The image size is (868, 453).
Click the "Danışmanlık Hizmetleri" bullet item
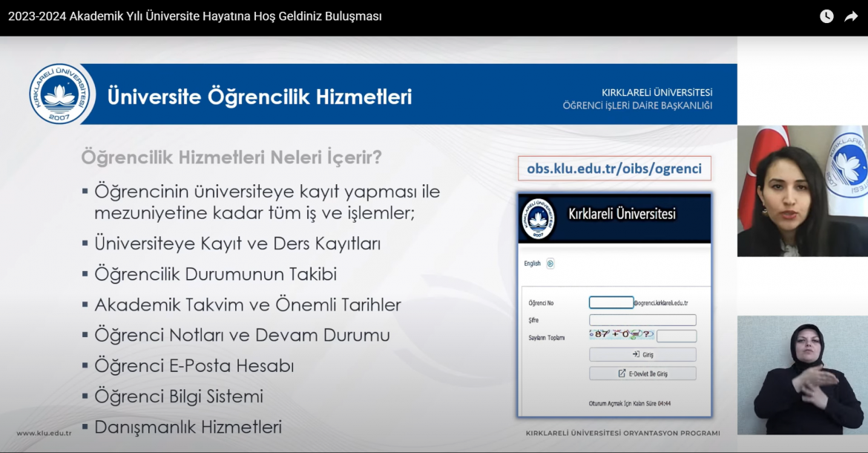[188, 427]
